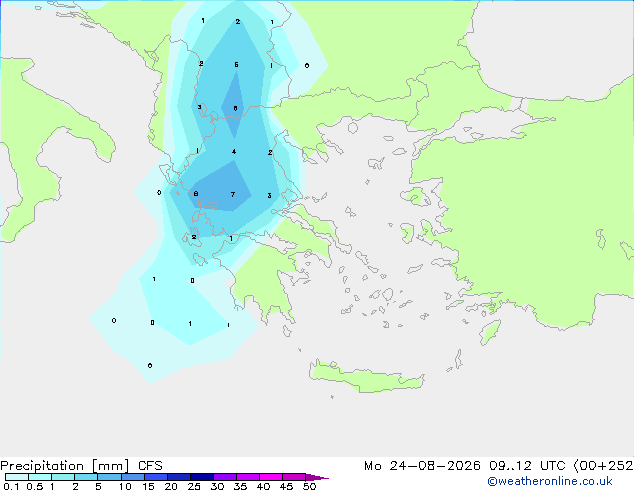Click the legend label '45'
634x490 pixels.
coord(286,486)
